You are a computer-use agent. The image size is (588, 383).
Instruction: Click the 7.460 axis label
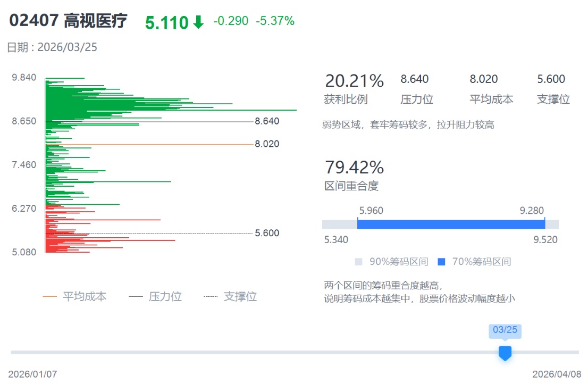pyautogui.click(x=24, y=165)
